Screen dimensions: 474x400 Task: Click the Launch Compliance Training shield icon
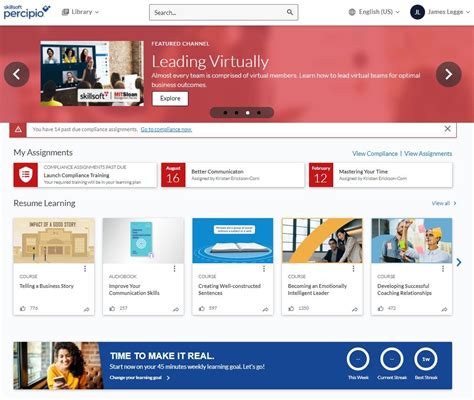click(26, 175)
